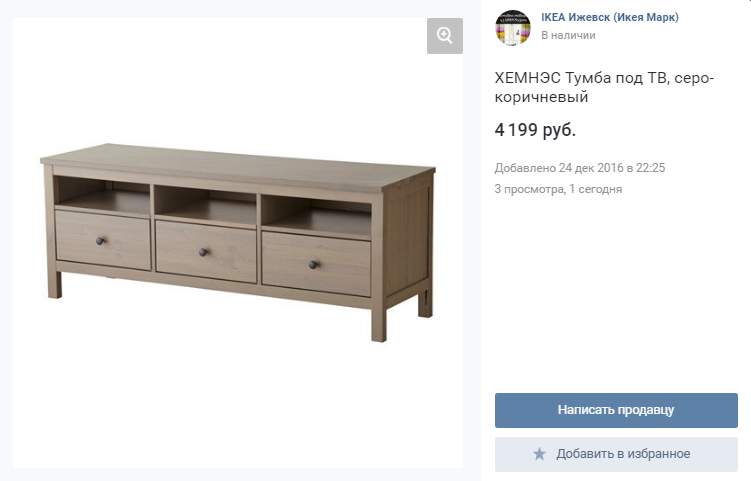Viewport: 751px width, 481px height.
Task: Click the Добавить в избранное button
Action: click(616, 454)
